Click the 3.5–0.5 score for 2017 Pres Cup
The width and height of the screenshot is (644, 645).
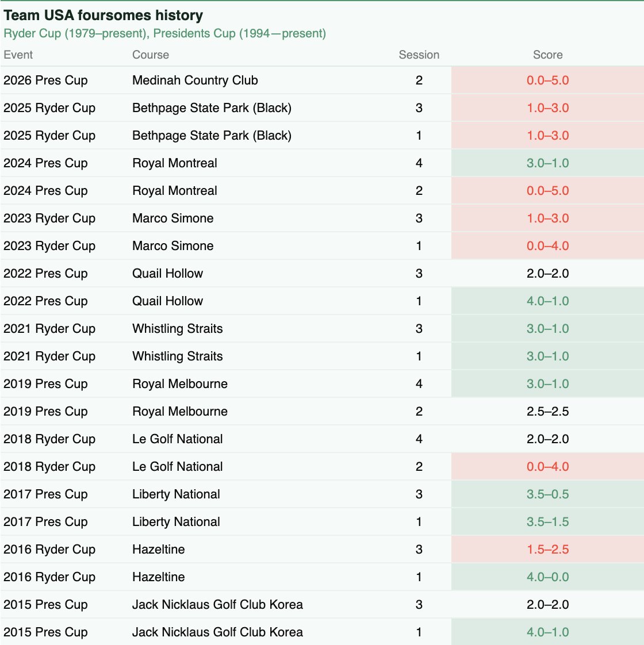point(548,494)
